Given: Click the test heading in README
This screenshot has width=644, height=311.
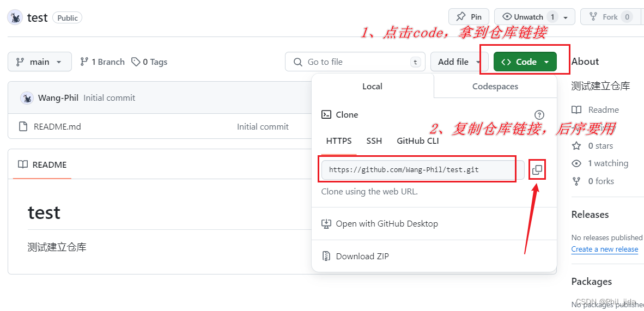Looking at the screenshot, I should click(44, 213).
